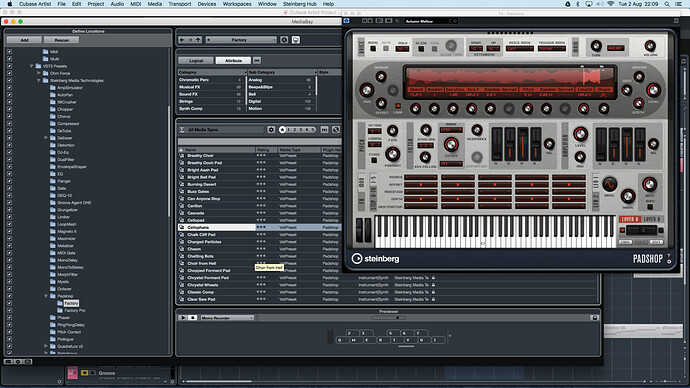Switch to the Logical filter tab
The width and height of the screenshot is (690, 388).
pos(196,60)
